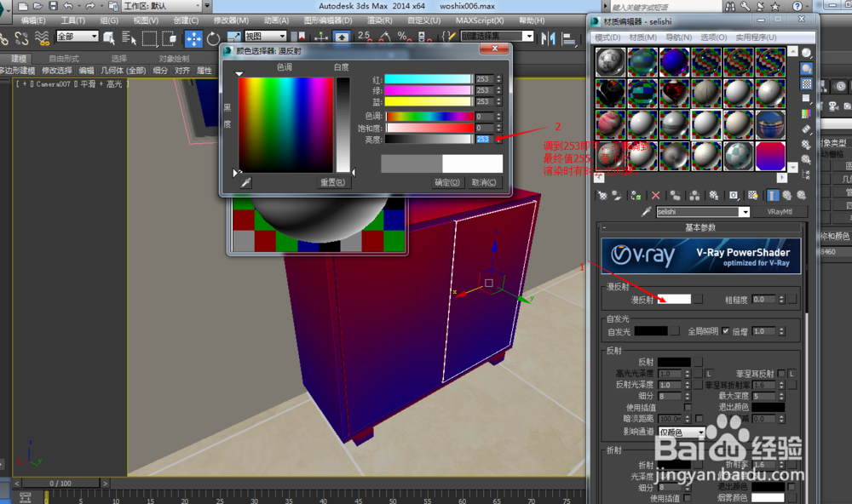
Task: Click the 确定(O) button
Action: click(x=446, y=182)
